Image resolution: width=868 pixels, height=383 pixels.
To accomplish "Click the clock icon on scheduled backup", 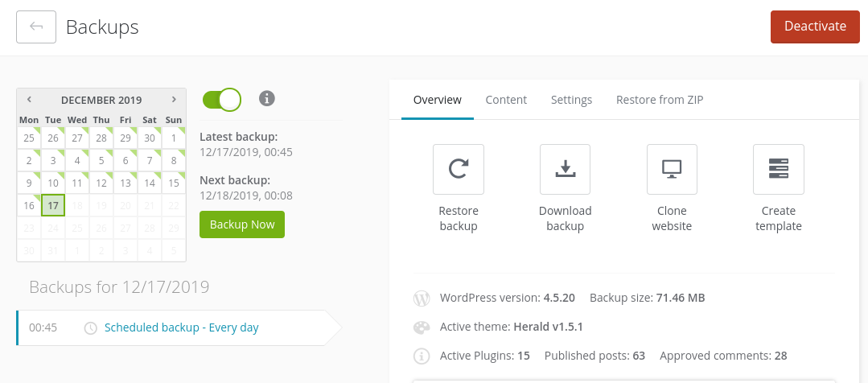I will pos(91,328).
